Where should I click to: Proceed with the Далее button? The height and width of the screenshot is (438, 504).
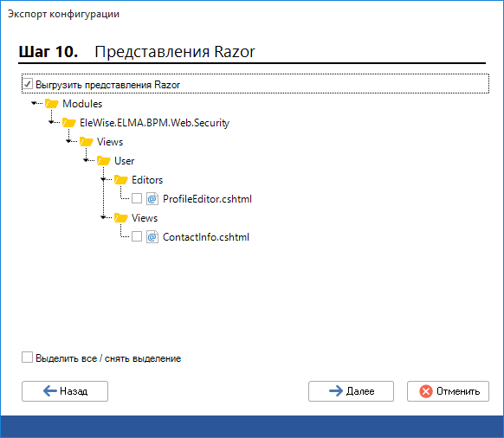[351, 391]
